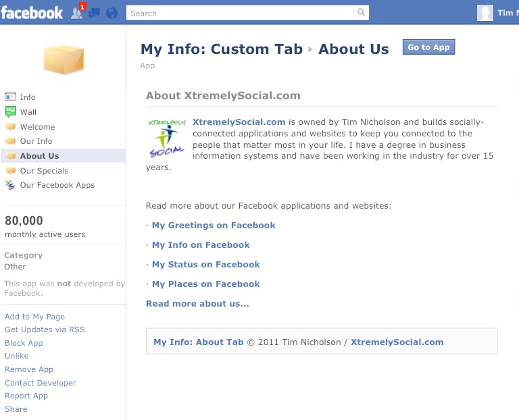This screenshot has width=519, height=420.
Task: Open the messages chat icon
Action: (95, 14)
